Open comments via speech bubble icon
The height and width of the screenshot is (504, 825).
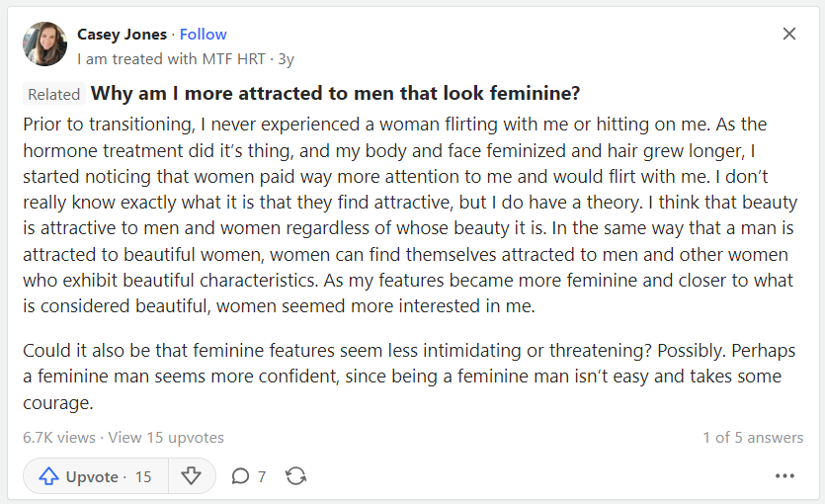239,476
